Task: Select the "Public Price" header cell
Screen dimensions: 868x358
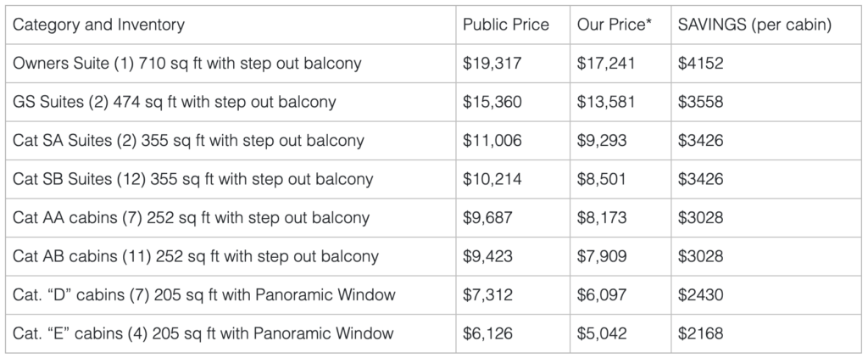Action: [505, 25]
